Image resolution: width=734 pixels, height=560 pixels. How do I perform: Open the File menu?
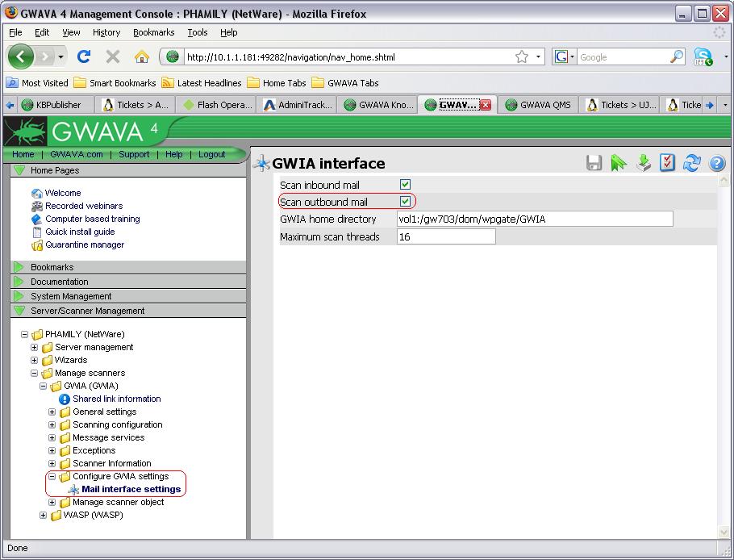coord(15,32)
